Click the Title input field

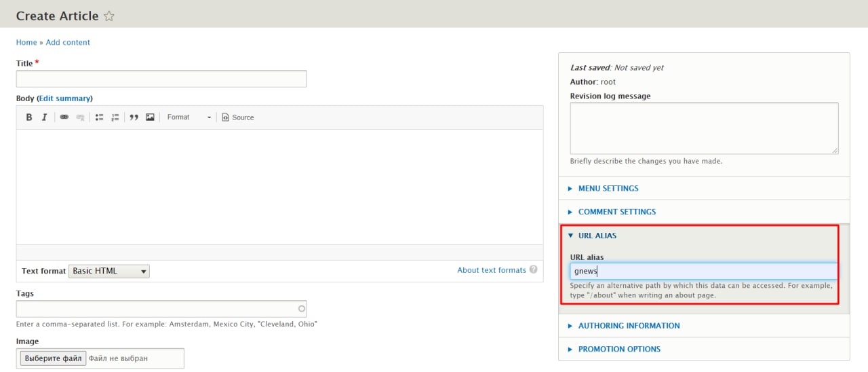point(161,79)
